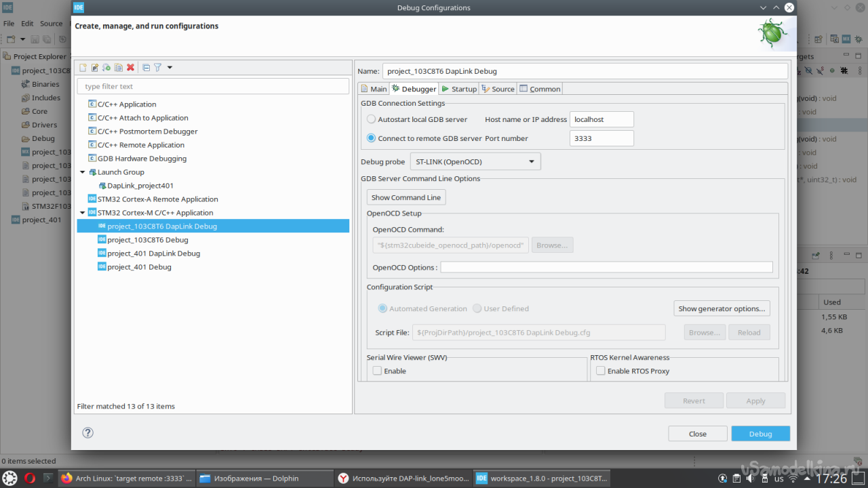Edit the Port number field
The image size is (868, 488).
(x=601, y=138)
